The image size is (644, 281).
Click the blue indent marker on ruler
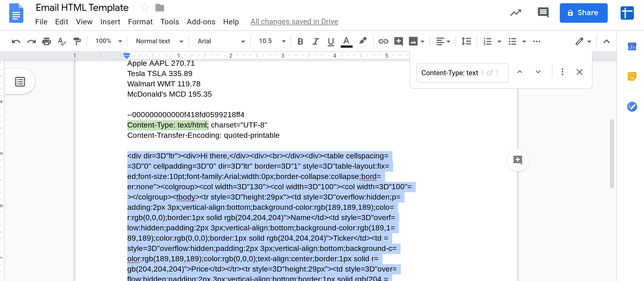pyautogui.click(x=126, y=56)
